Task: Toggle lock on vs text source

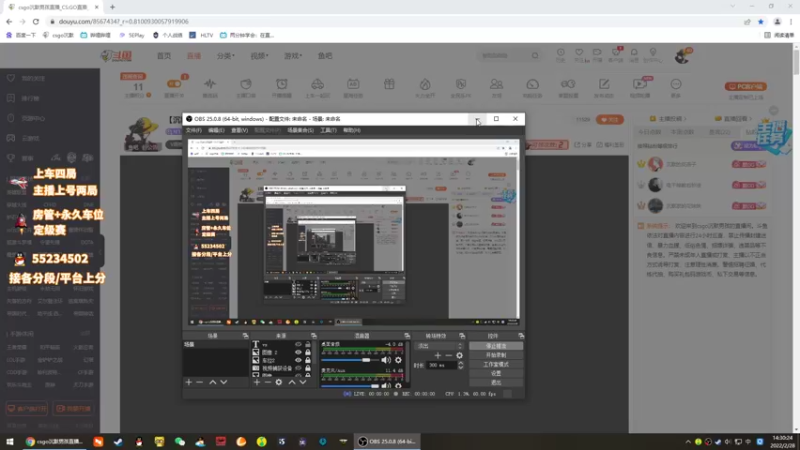Action: point(308,344)
